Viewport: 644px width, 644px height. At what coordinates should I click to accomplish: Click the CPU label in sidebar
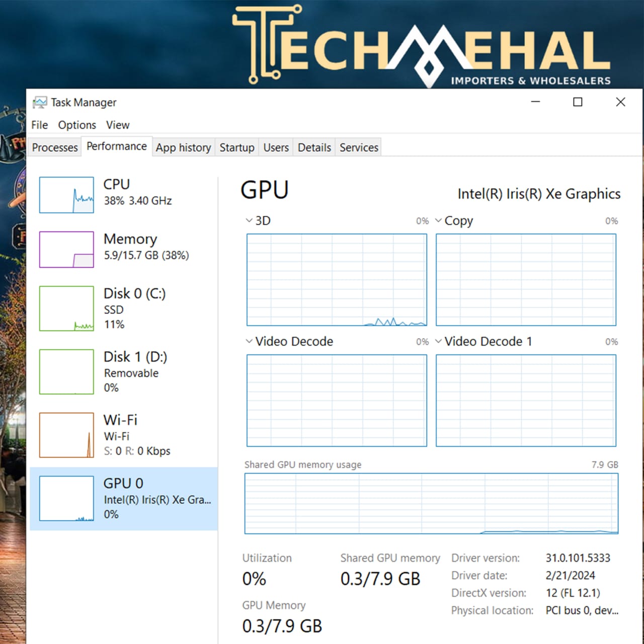pyautogui.click(x=117, y=185)
